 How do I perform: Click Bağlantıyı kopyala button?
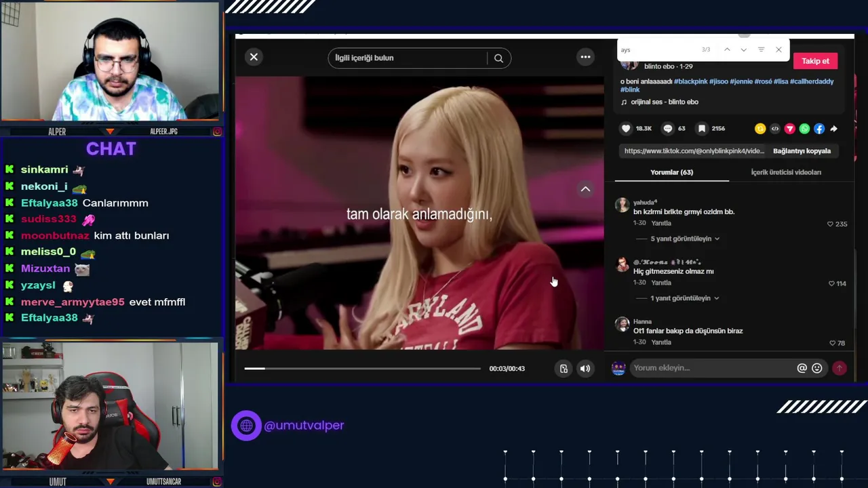point(802,151)
